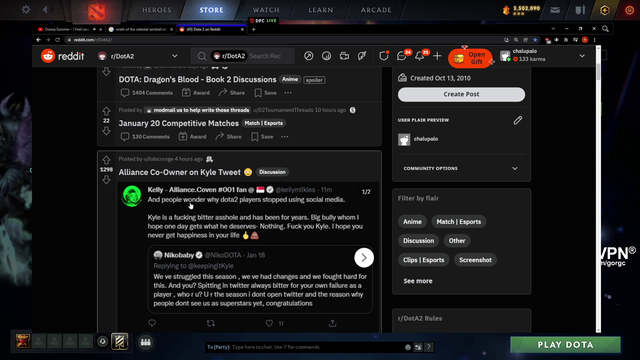Open the reddit Live video icon
This screenshot has width=640, height=360.
[x=344, y=56]
